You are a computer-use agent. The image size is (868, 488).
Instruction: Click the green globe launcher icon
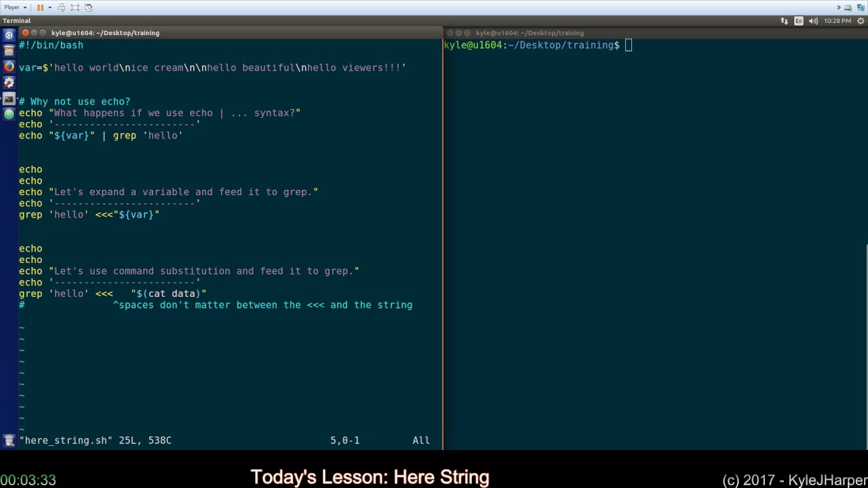pyautogui.click(x=9, y=114)
